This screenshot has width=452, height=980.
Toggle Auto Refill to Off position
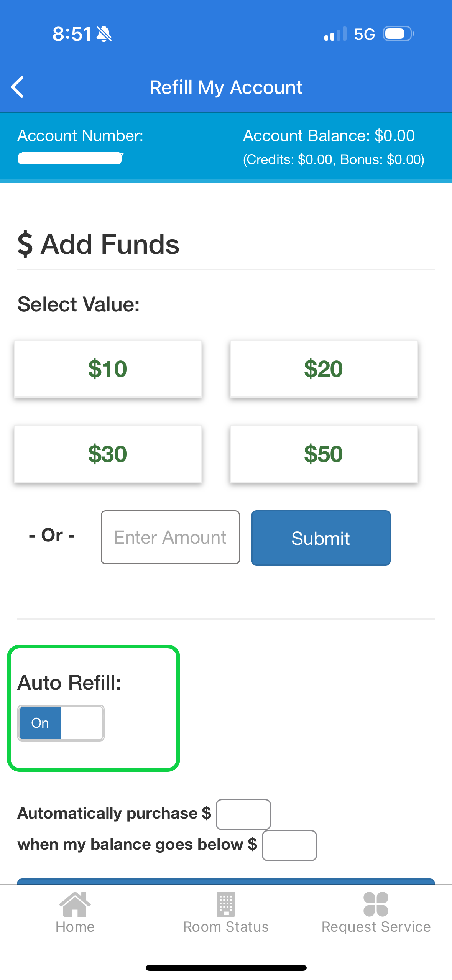[61, 723]
